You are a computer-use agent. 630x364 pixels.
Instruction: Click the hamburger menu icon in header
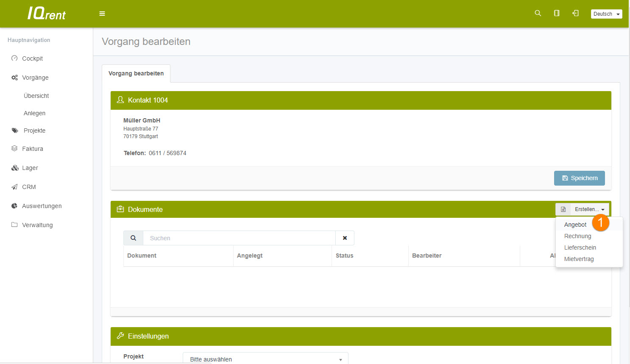(102, 14)
